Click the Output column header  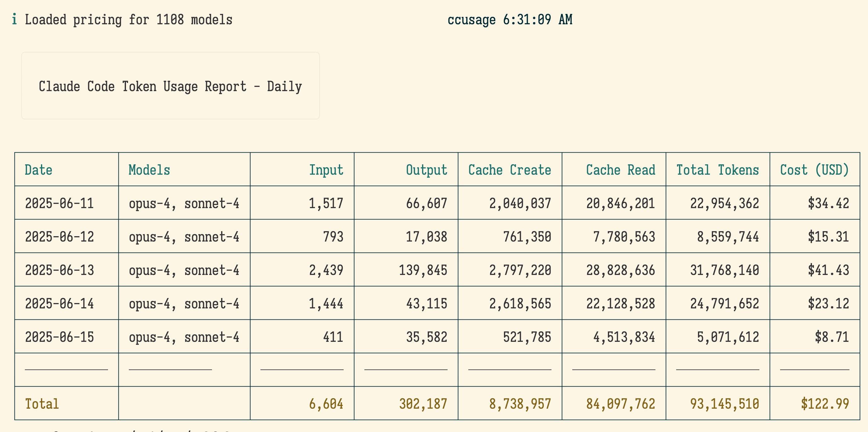coord(426,170)
